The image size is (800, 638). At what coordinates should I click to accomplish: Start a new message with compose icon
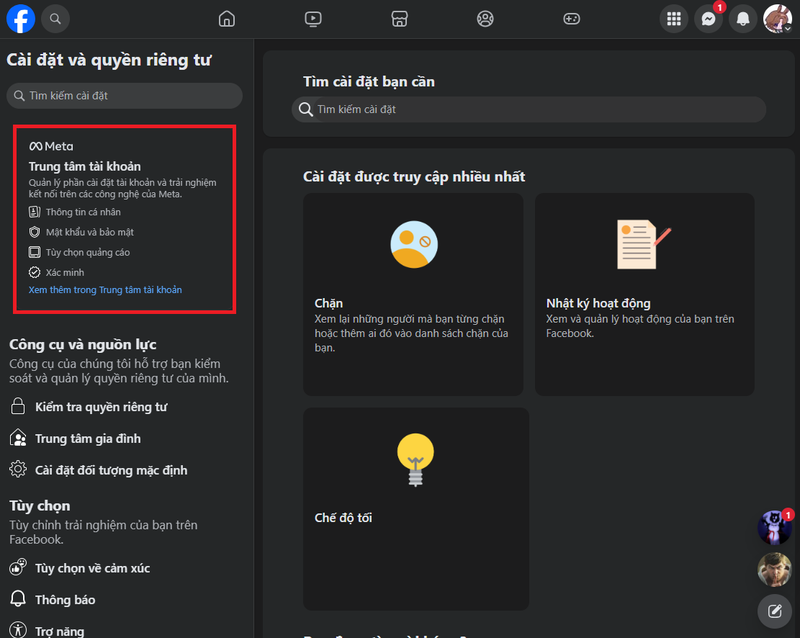coord(774,611)
